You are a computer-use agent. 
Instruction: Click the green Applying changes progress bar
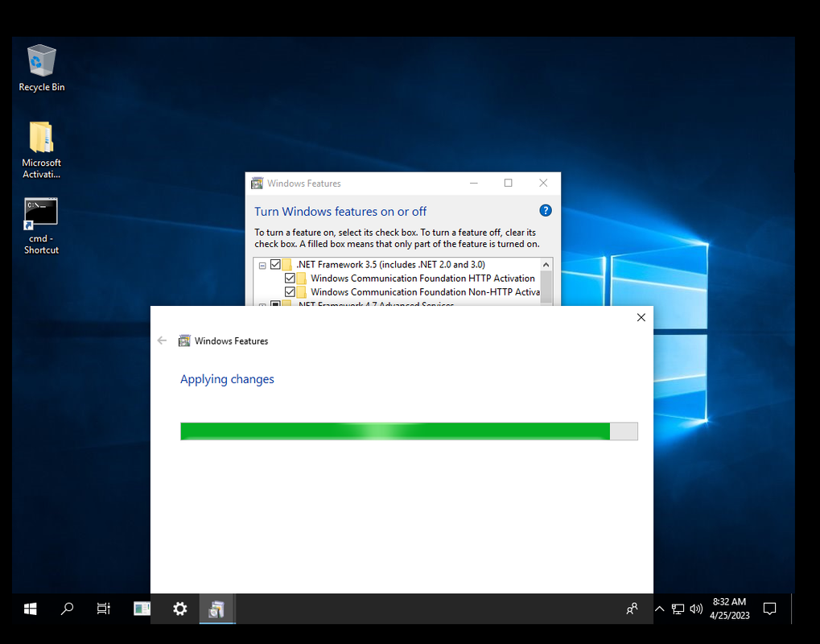tap(409, 431)
